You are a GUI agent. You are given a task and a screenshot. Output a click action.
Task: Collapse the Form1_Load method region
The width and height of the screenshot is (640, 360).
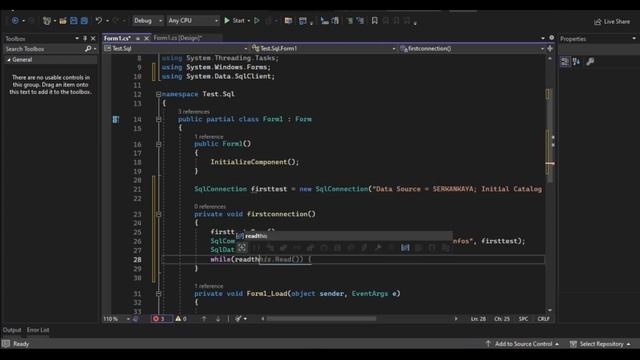[x=158, y=293]
